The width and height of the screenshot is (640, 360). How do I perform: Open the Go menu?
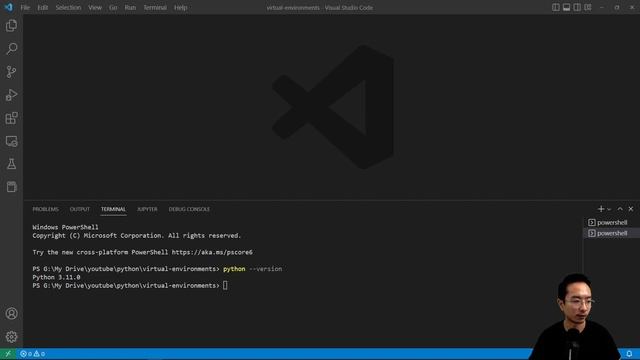click(x=113, y=7)
